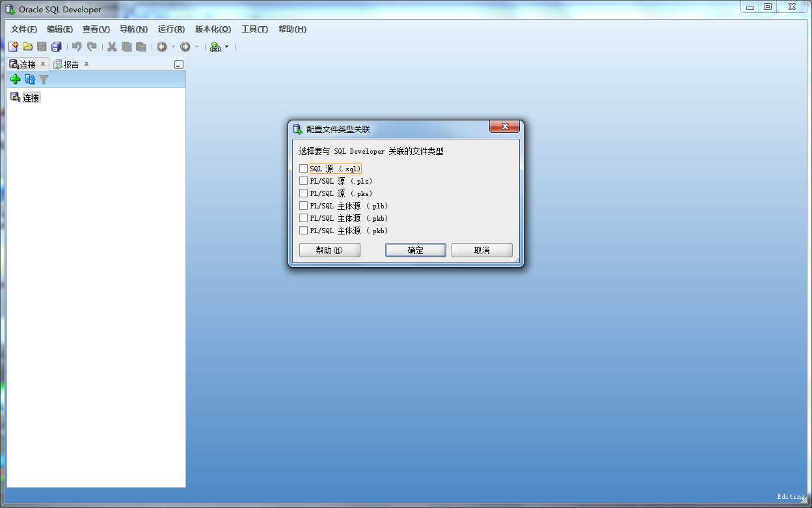Click the Paste clipboard icon

tap(141, 47)
